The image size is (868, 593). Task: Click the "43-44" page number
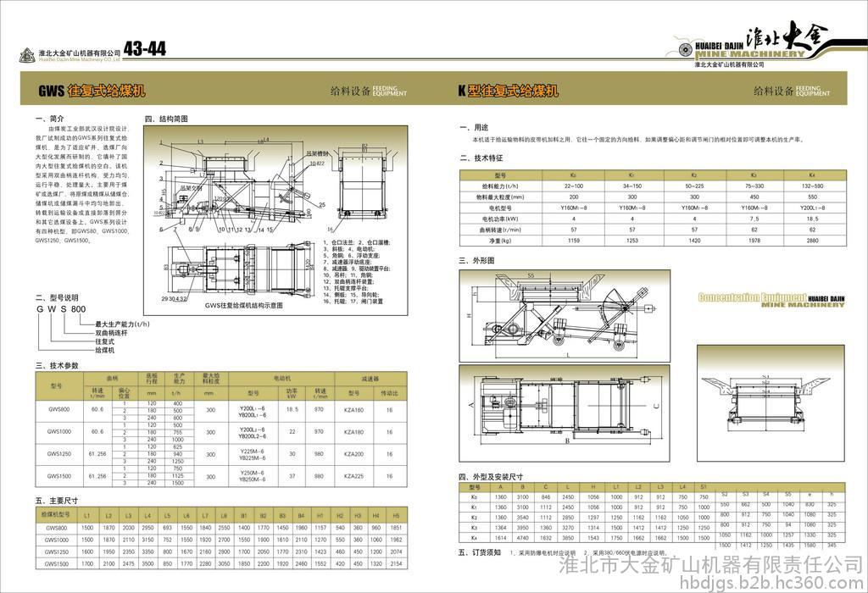tap(145, 48)
